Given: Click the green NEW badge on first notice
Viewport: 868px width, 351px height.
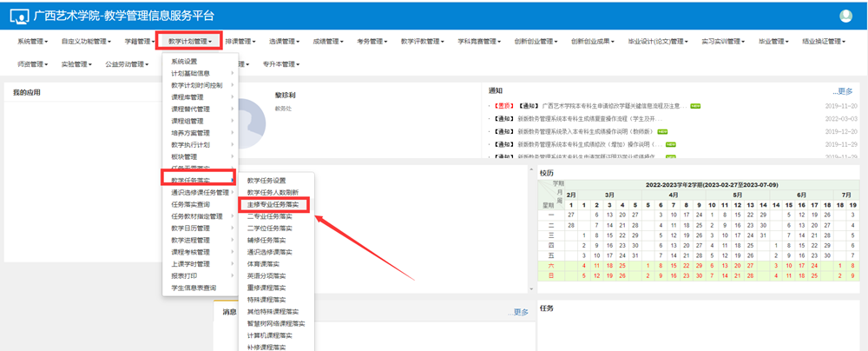Looking at the screenshot, I should click(x=695, y=105).
